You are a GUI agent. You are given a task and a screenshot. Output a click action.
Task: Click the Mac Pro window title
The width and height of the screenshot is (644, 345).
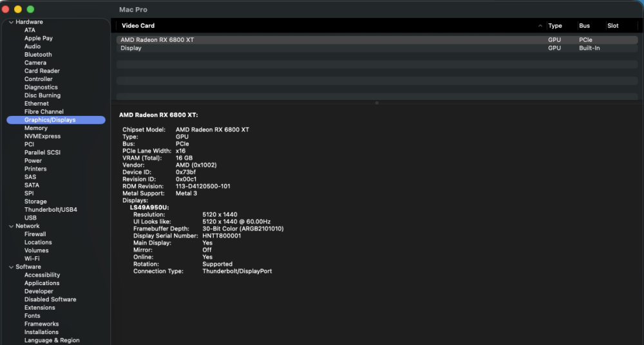tap(133, 10)
